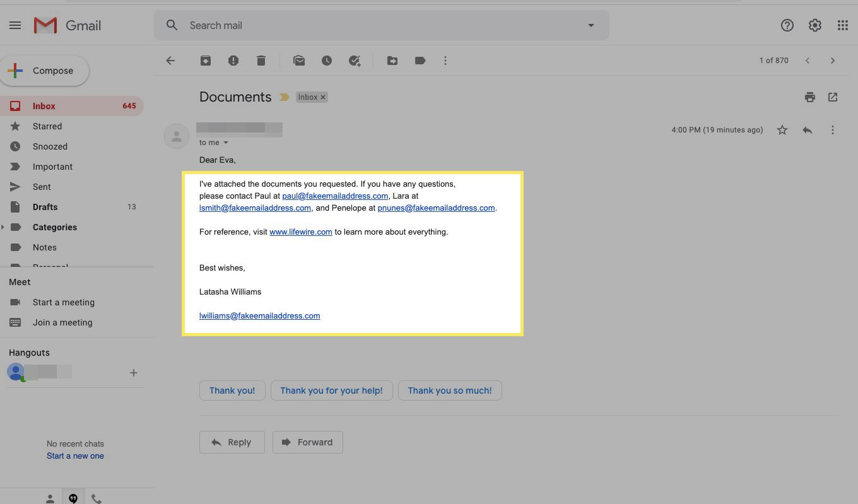Open More options in top toolbar
858x504 pixels.
[445, 61]
